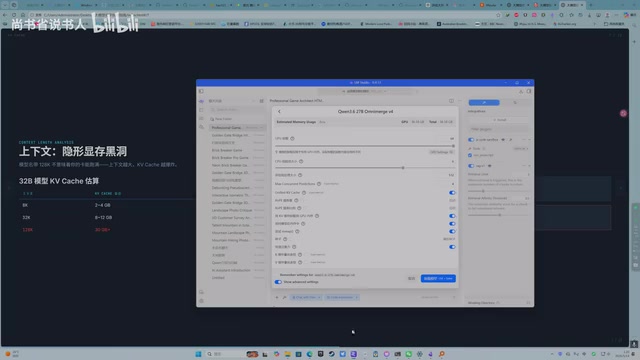The height and width of the screenshot is (360, 640).
Task: Open options menu on Professional Game chat row
Action: point(261,127)
